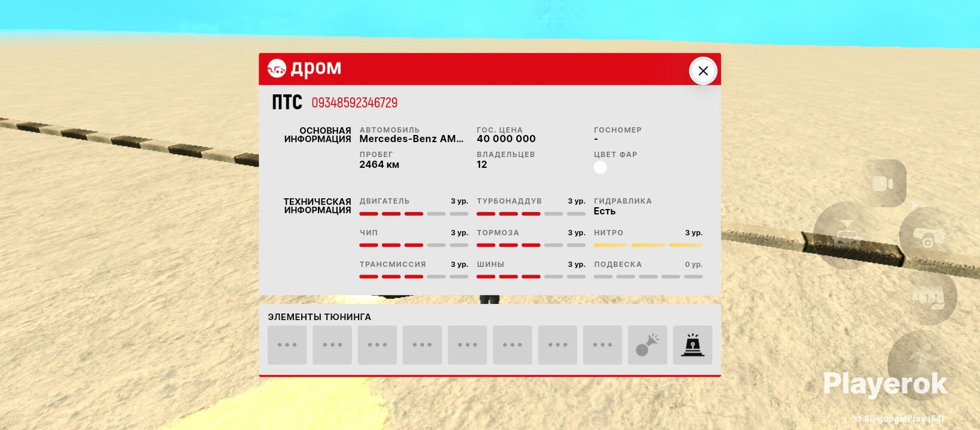Select the horn tuning element
The width and height of the screenshot is (980, 430).
click(x=647, y=345)
